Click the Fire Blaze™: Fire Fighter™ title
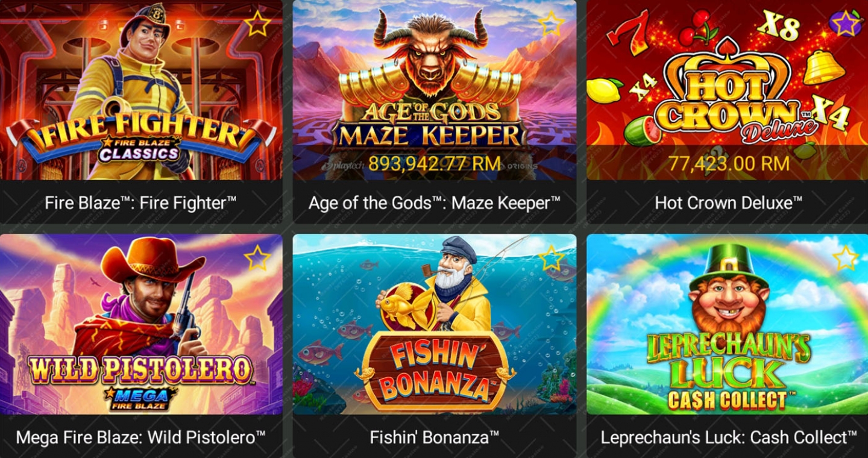This screenshot has width=868, height=458. click(x=141, y=202)
